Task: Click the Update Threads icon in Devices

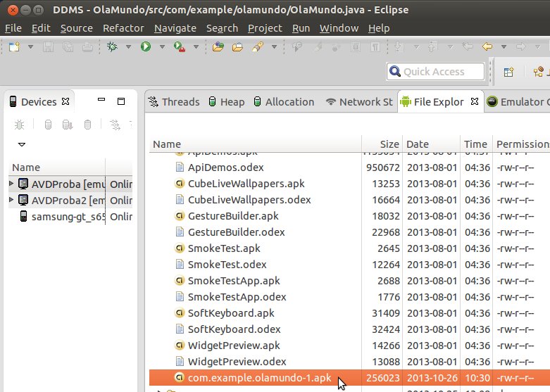Action: click(115, 125)
